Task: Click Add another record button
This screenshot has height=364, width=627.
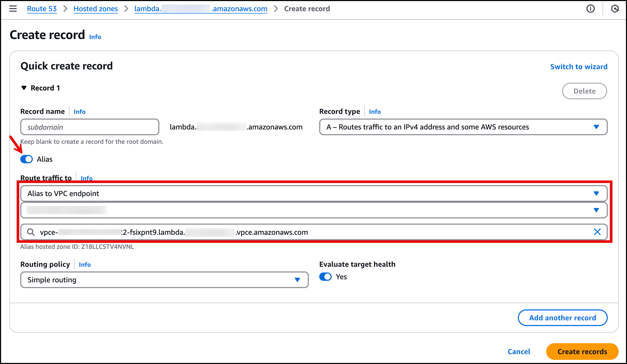Action: (x=563, y=318)
